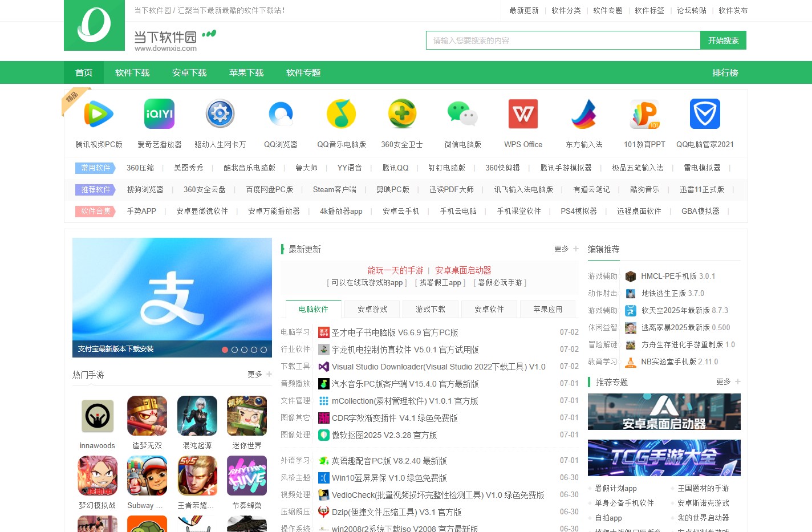The image size is (812, 532).
Task: Open the 安卓桌面启动器 topic banner
Action: (664, 412)
